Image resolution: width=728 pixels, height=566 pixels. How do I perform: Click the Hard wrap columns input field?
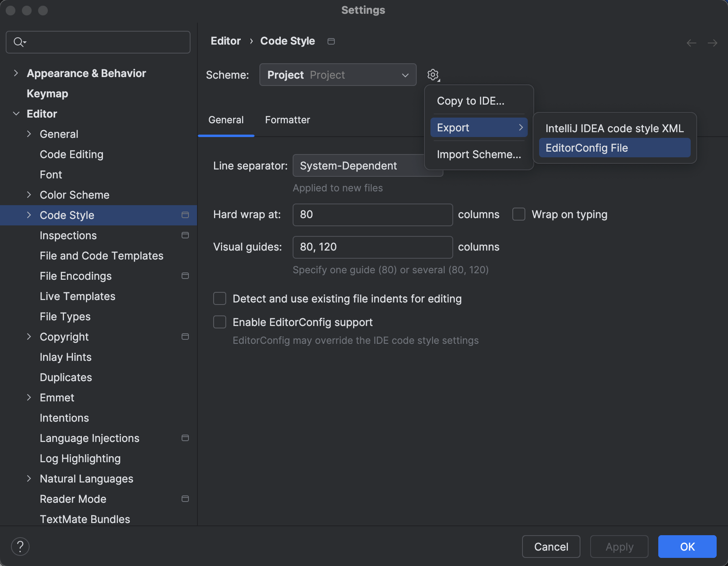(x=372, y=214)
